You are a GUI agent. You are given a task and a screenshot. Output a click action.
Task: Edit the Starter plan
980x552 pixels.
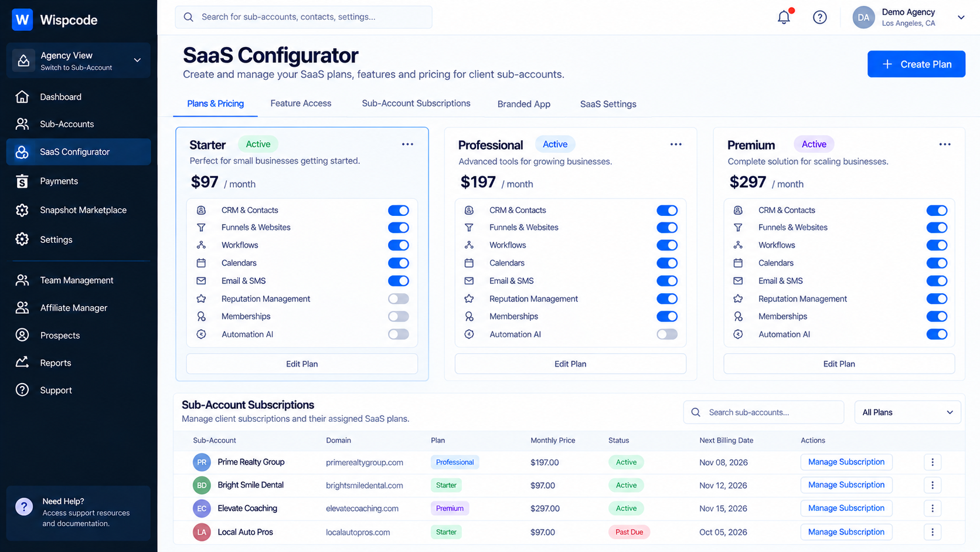pos(302,364)
